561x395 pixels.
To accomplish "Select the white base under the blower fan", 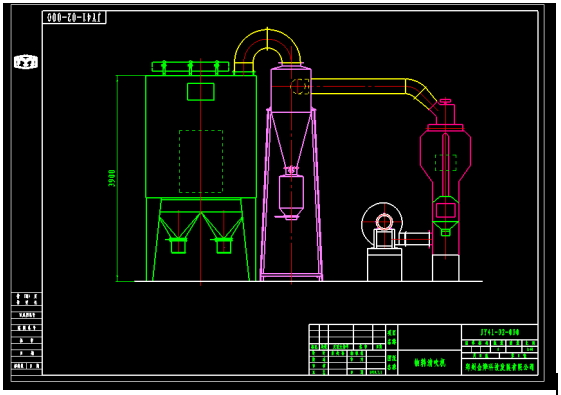I will (385, 265).
